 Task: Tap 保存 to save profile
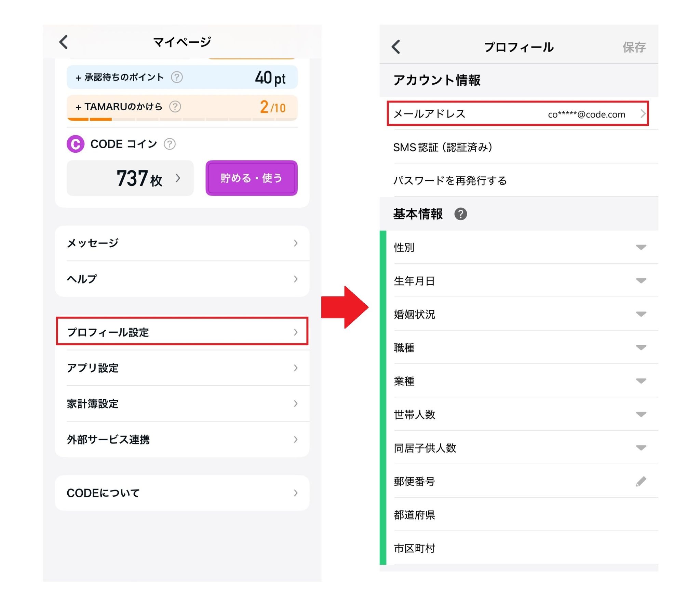pos(634,47)
